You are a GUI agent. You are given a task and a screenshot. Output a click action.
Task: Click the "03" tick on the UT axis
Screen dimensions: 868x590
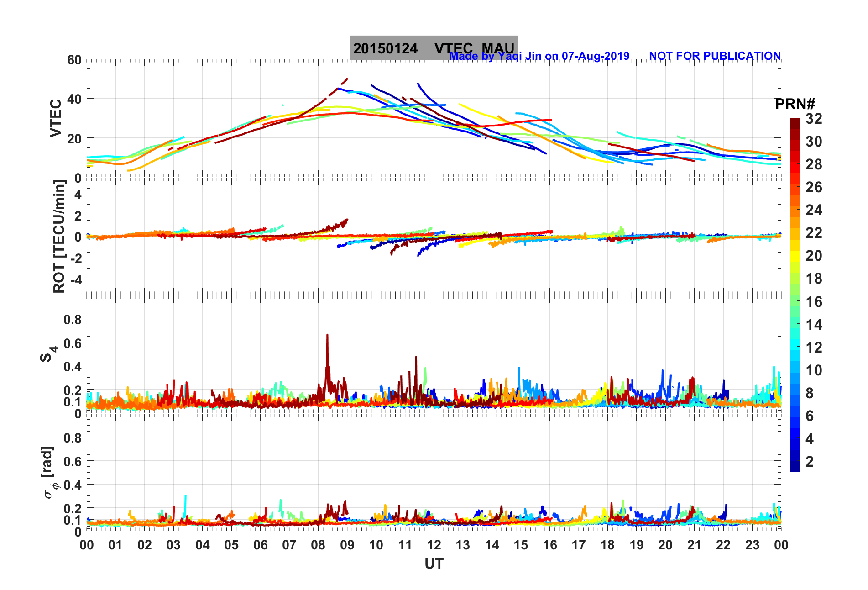(x=173, y=545)
